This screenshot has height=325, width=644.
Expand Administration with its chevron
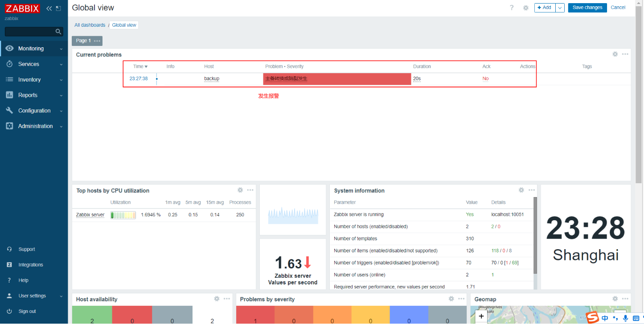[61, 127]
